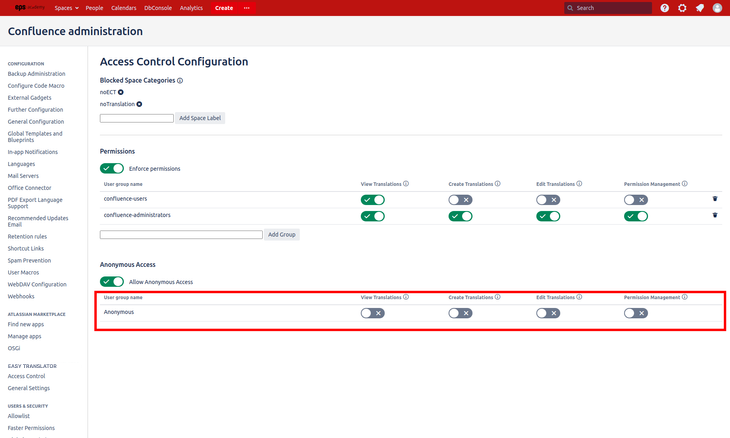Open the help menu icon
The width and height of the screenshot is (730, 438).
665,8
